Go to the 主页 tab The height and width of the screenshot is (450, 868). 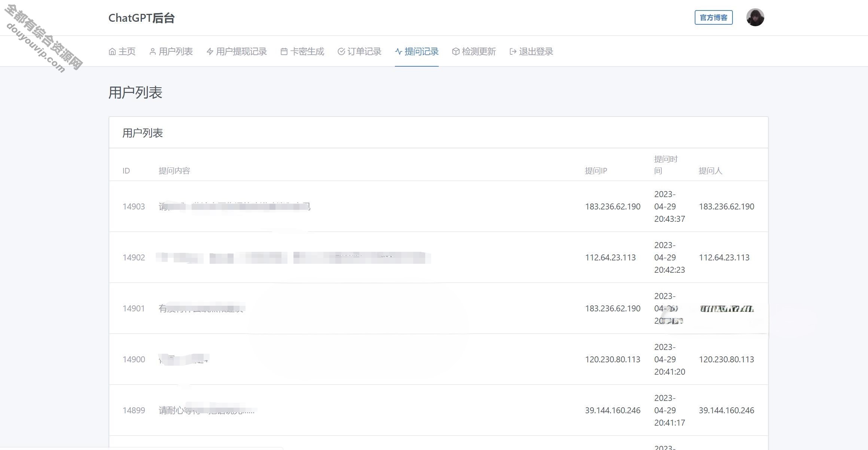tap(122, 52)
